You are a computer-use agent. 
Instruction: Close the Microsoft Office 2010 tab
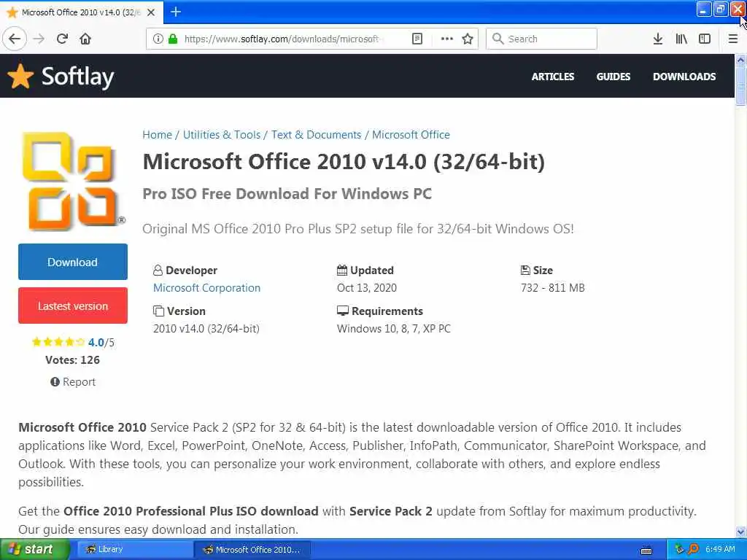(151, 12)
